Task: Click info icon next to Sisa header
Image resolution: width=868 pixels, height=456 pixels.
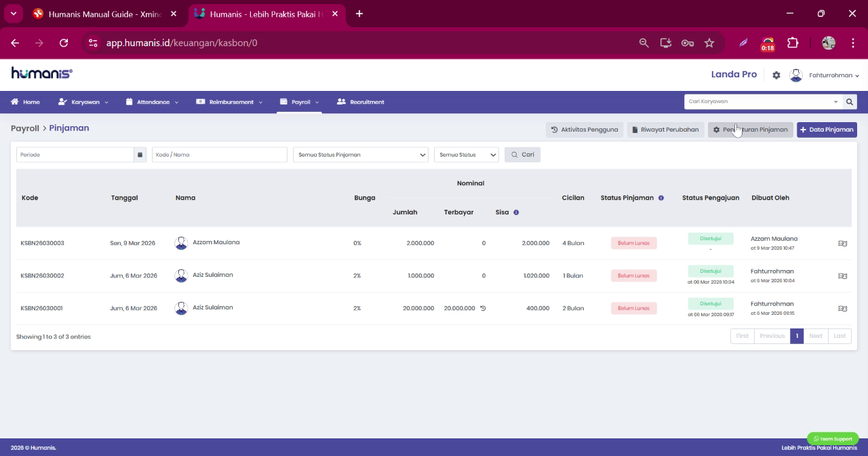Action: coord(516,212)
